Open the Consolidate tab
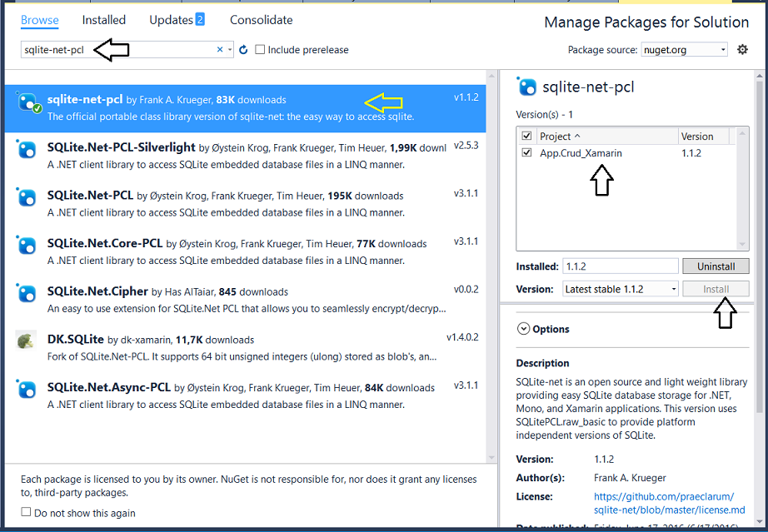 [x=261, y=20]
